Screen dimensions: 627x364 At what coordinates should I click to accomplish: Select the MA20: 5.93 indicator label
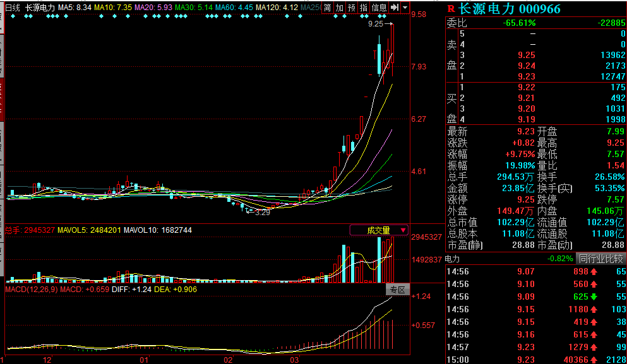click(x=153, y=8)
